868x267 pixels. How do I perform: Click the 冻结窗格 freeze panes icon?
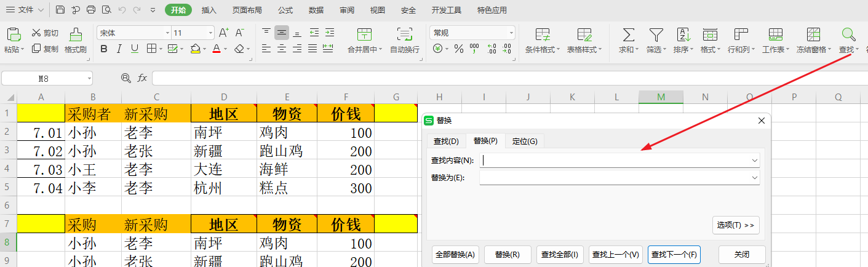pos(814,34)
